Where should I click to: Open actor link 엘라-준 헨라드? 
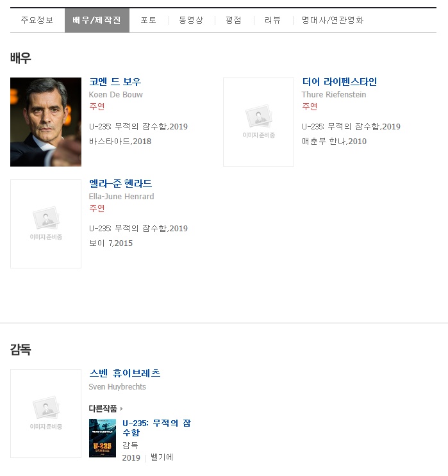tap(120, 184)
